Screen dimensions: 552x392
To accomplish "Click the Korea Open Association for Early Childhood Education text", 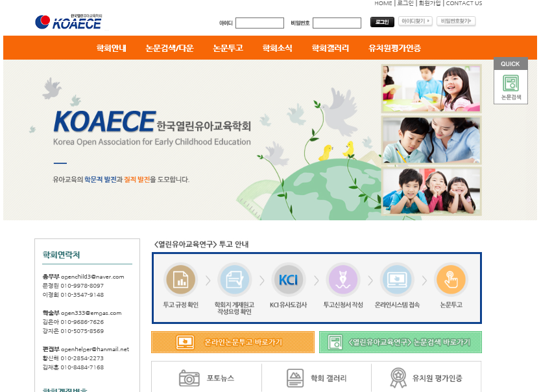I will click(x=152, y=142).
